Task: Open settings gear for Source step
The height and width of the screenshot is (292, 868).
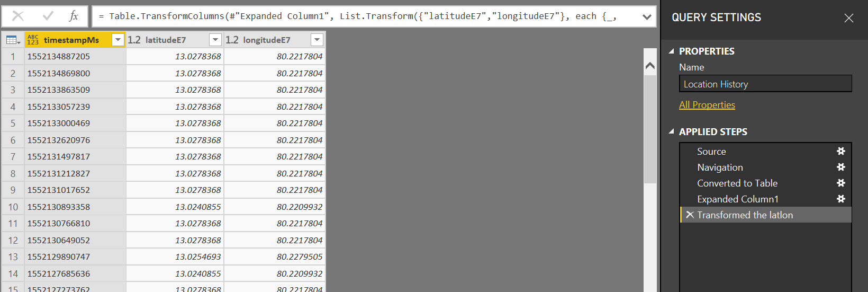Action: tap(840, 151)
